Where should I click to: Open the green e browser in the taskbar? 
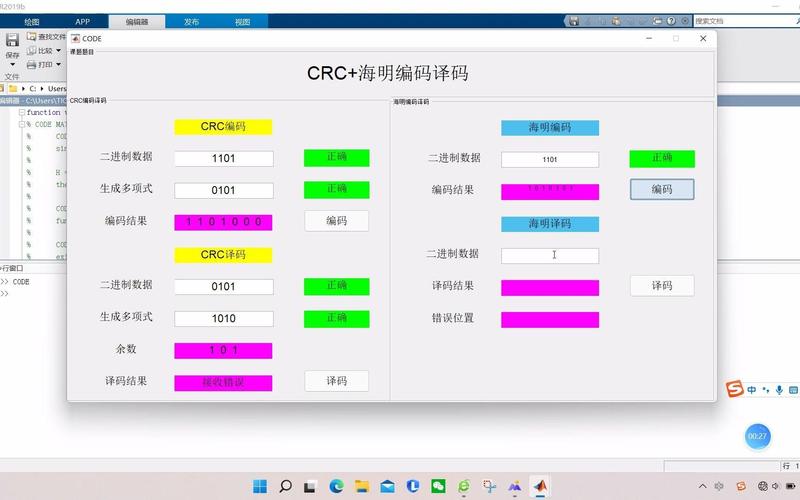click(x=464, y=486)
